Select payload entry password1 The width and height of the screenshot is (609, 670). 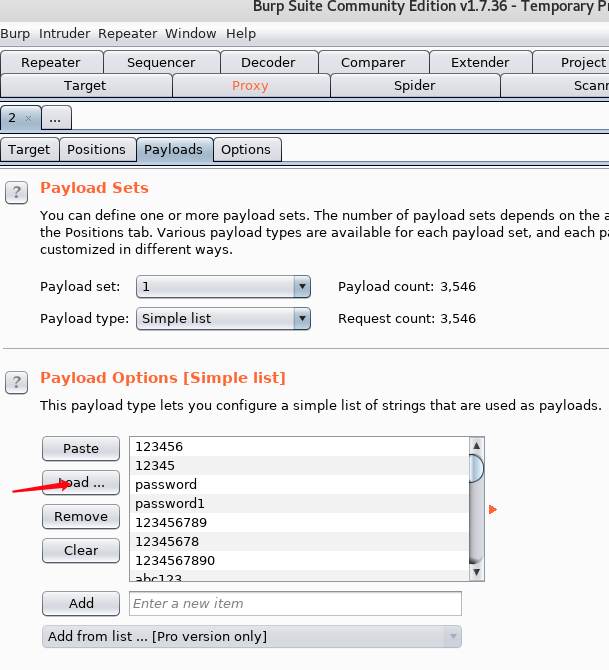point(299,503)
